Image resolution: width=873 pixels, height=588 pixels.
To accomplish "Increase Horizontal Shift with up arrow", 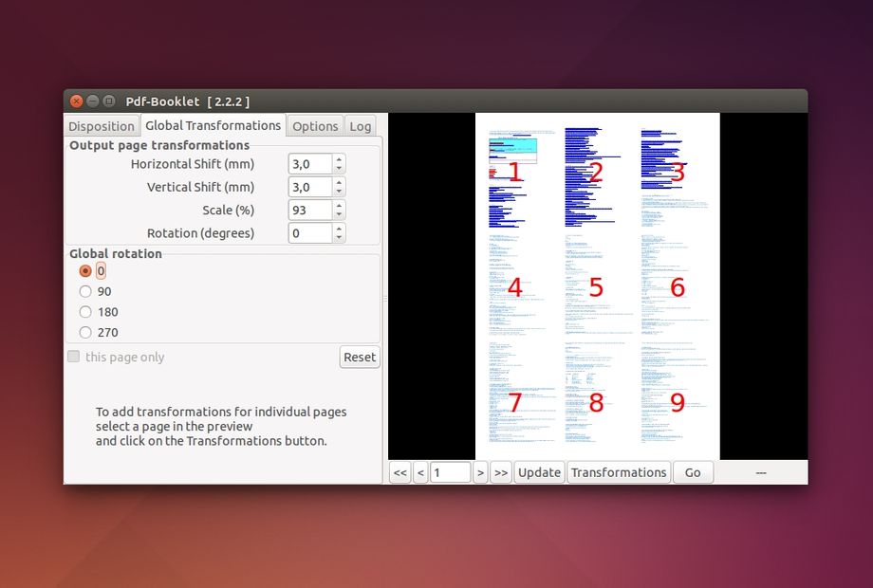I will point(340,159).
